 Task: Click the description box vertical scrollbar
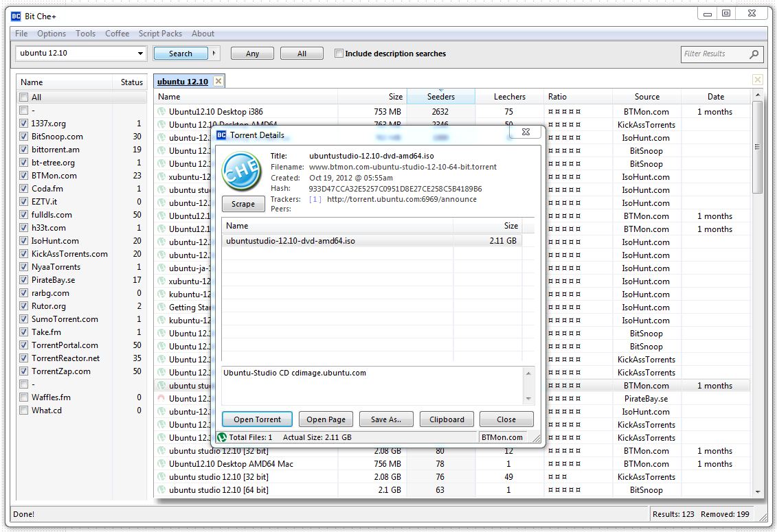pos(528,385)
